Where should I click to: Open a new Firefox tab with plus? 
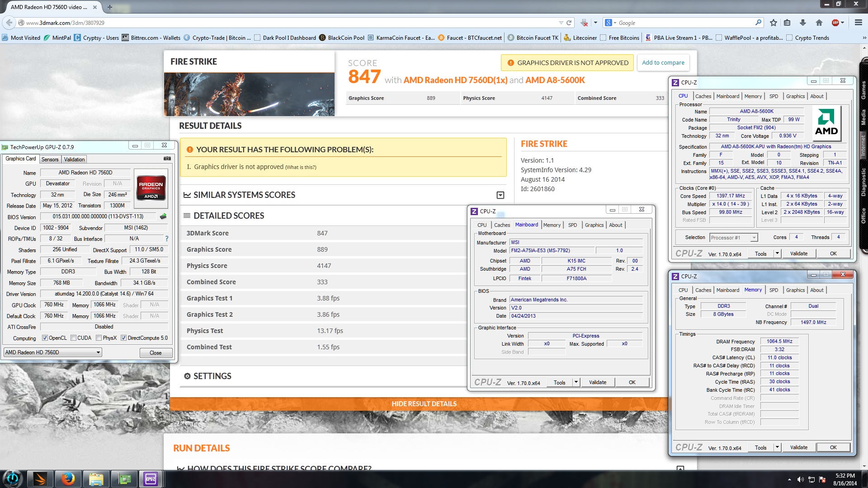coord(109,7)
